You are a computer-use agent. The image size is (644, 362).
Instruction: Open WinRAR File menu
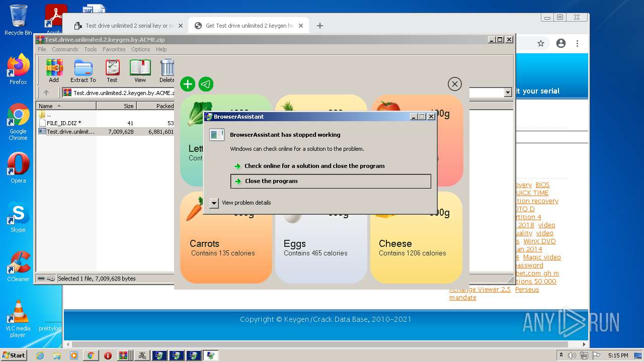(x=42, y=49)
